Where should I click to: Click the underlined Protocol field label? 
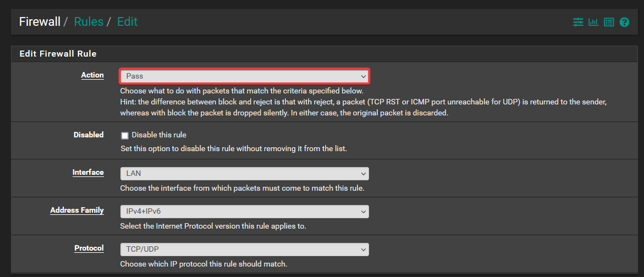click(x=89, y=248)
